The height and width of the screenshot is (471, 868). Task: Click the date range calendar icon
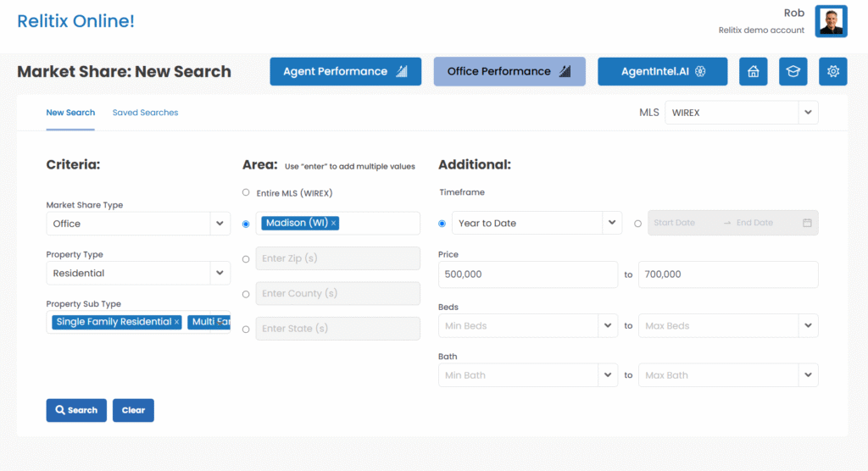807,223
